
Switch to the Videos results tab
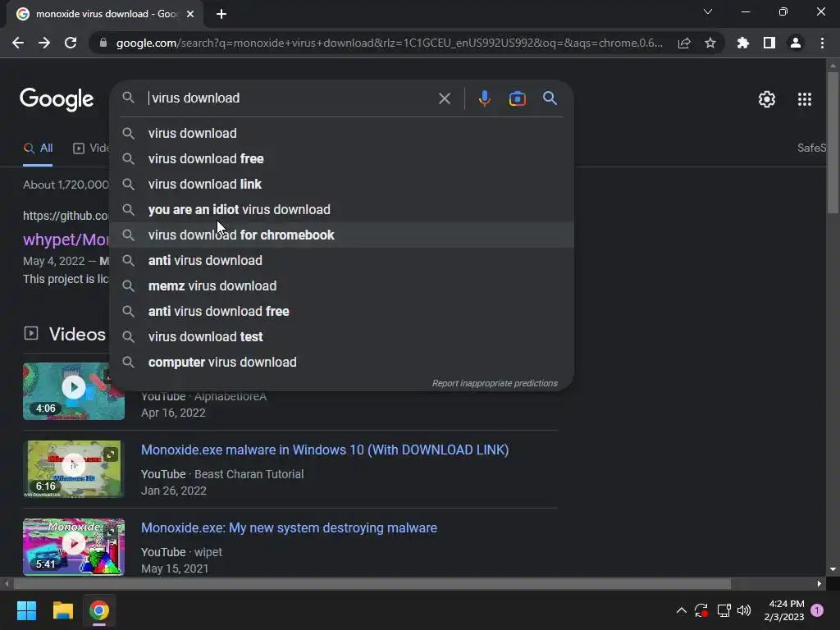tap(91, 148)
